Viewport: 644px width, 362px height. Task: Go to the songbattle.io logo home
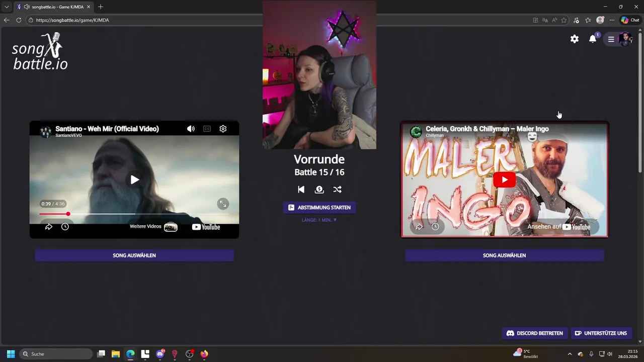pos(40,51)
